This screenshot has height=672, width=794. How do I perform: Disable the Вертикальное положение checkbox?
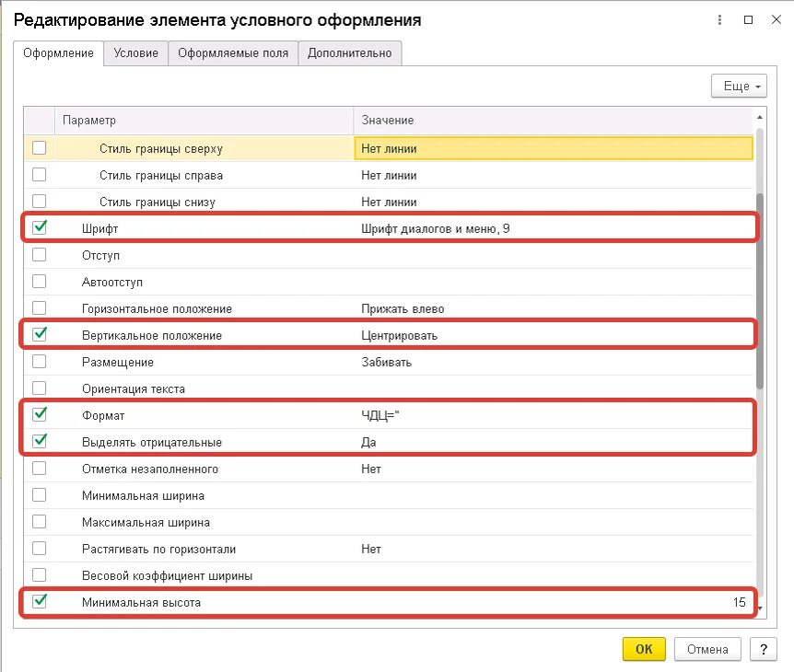[39, 335]
